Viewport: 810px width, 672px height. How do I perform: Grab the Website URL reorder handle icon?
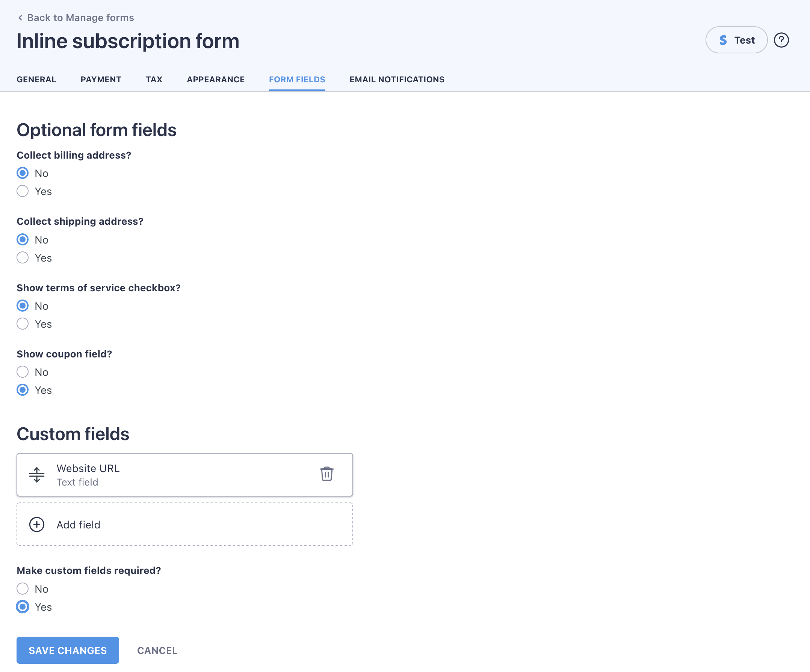click(37, 474)
